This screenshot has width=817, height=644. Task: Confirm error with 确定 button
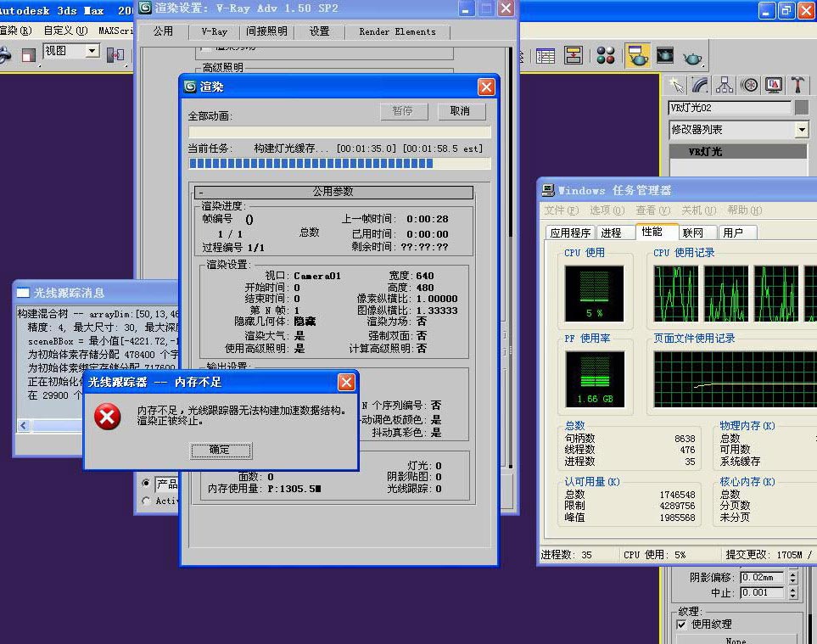pyautogui.click(x=221, y=451)
